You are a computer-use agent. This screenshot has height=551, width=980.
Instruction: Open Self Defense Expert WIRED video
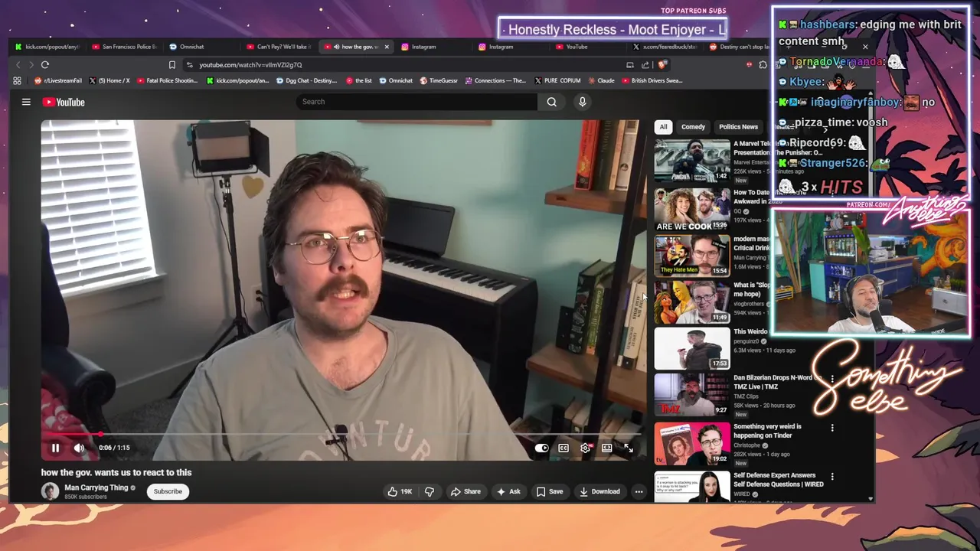[x=692, y=485]
